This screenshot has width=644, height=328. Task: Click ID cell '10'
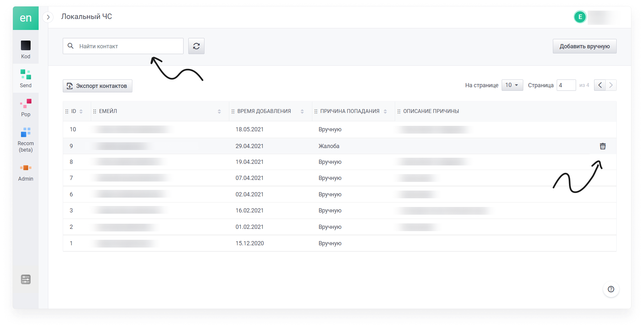tap(73, 129)
